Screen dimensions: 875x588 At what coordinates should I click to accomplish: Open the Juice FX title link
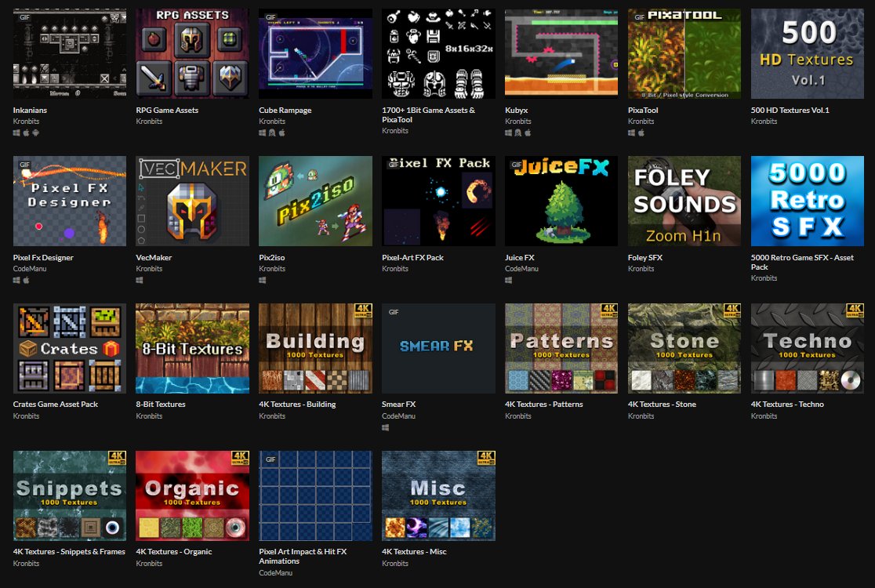(520, 257)
